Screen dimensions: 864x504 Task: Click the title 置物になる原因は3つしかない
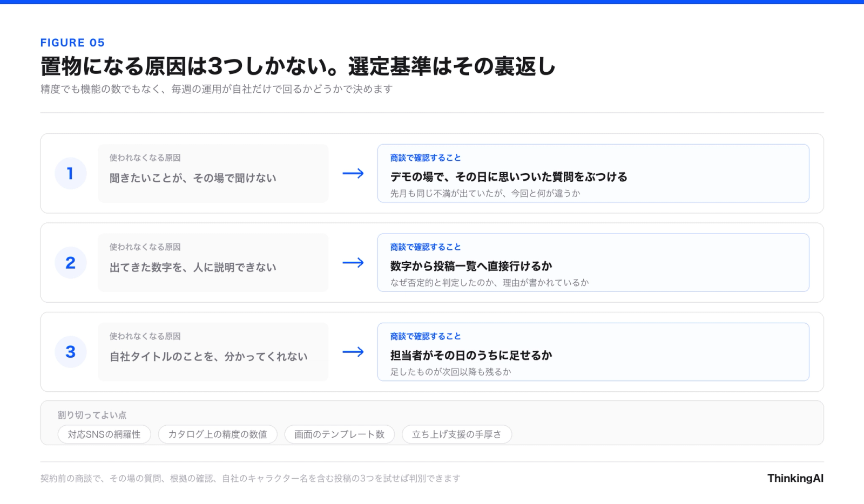[298, 66]
